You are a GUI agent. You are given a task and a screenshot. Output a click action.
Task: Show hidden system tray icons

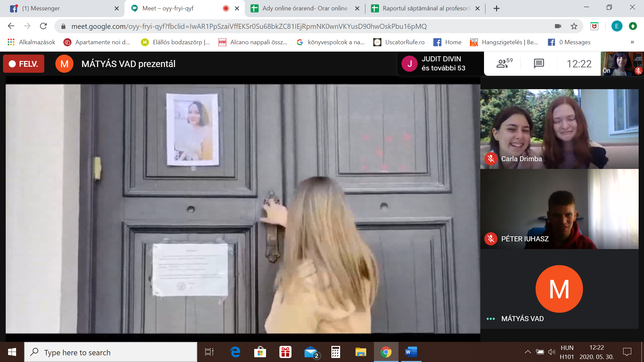click(x=528, y=352)
